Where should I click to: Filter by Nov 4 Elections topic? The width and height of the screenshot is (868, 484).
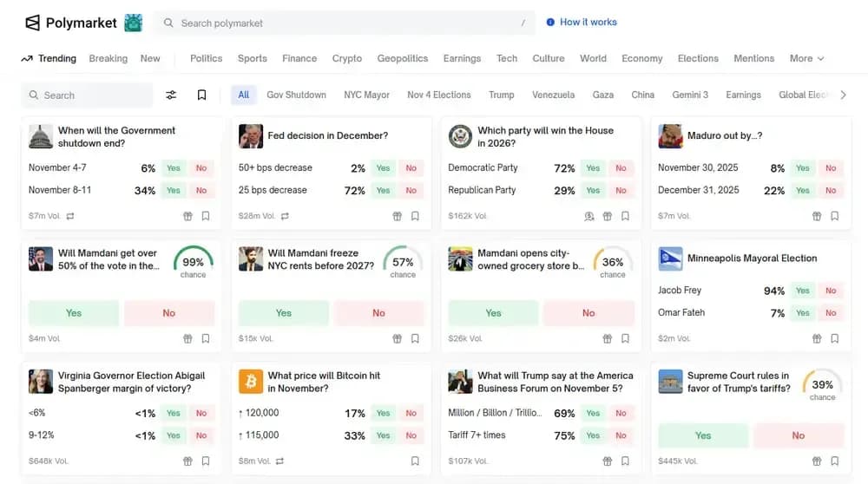coord(439,95)
